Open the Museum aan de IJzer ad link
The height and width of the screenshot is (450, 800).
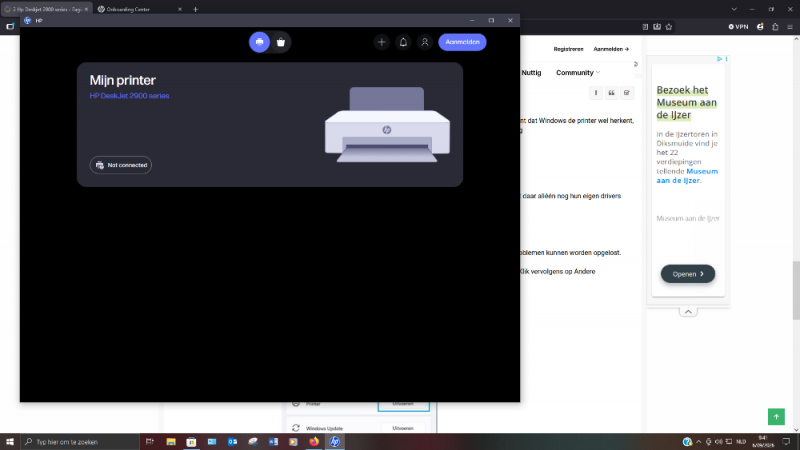(x=687, y=176)
